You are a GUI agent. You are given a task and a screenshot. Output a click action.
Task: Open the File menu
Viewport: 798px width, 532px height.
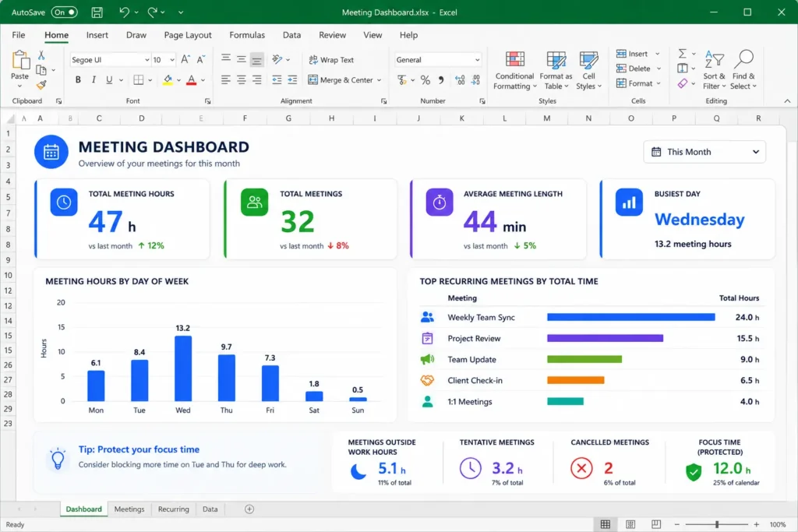(x=19, y=35)
